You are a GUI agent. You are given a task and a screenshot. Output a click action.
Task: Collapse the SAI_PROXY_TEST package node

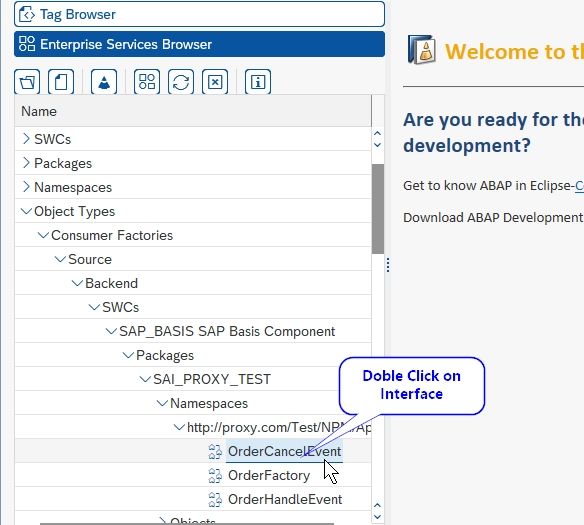coord(145,379)
